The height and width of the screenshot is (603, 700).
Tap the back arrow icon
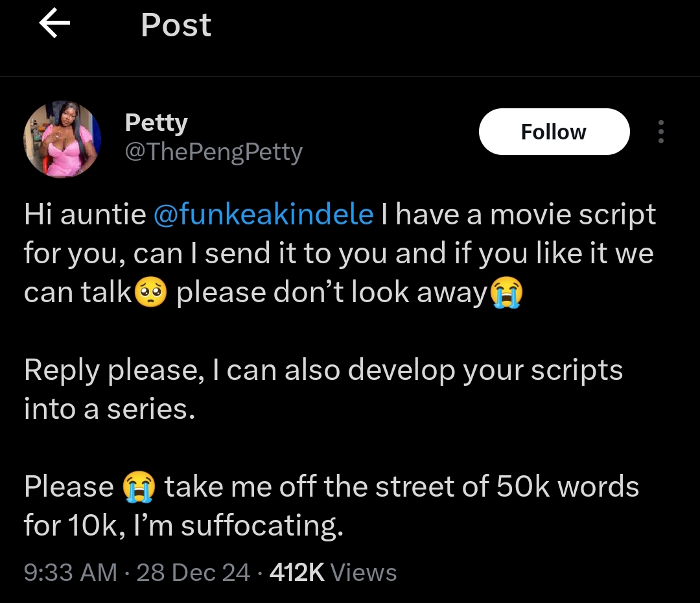pos(54,25)
